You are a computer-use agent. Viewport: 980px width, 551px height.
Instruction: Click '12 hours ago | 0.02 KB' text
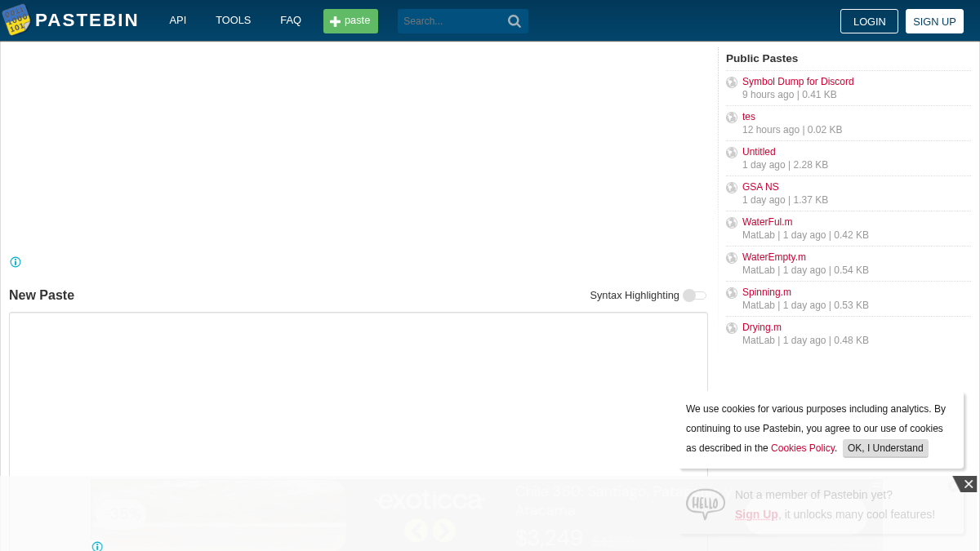(792, 130)
